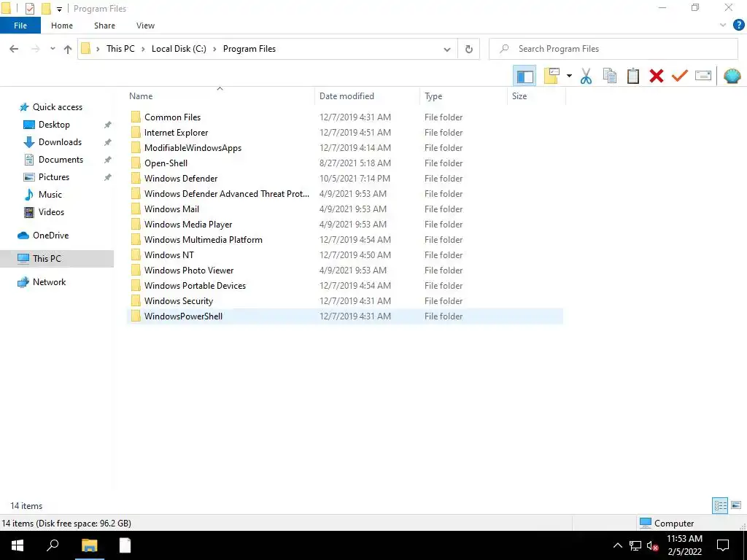
Task: Click the folder options toolbar icon
Action: 551,76
